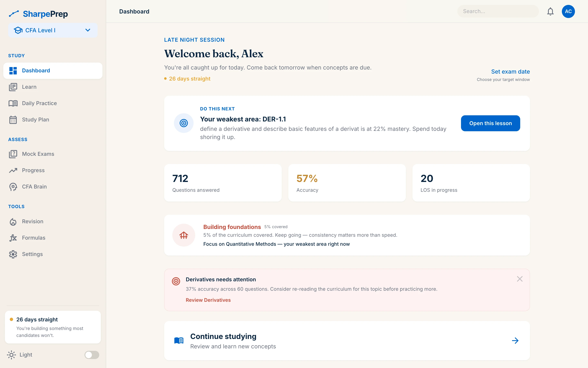Click the sun icon next to Light
The width and height of the screenshot is (588, 368).
pyautogui.click(x=11, y=355)
